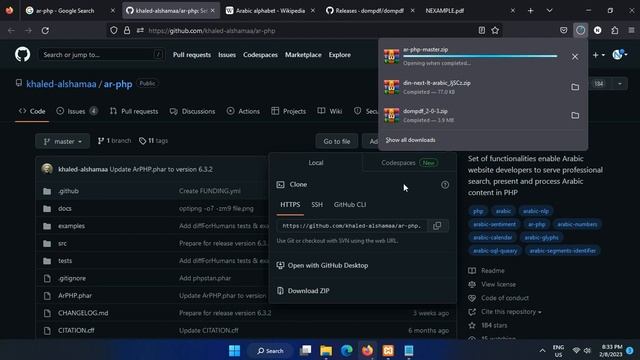Expand the Cite this repository dropdown
The image size is (640, 360).
tap(511, 312)
